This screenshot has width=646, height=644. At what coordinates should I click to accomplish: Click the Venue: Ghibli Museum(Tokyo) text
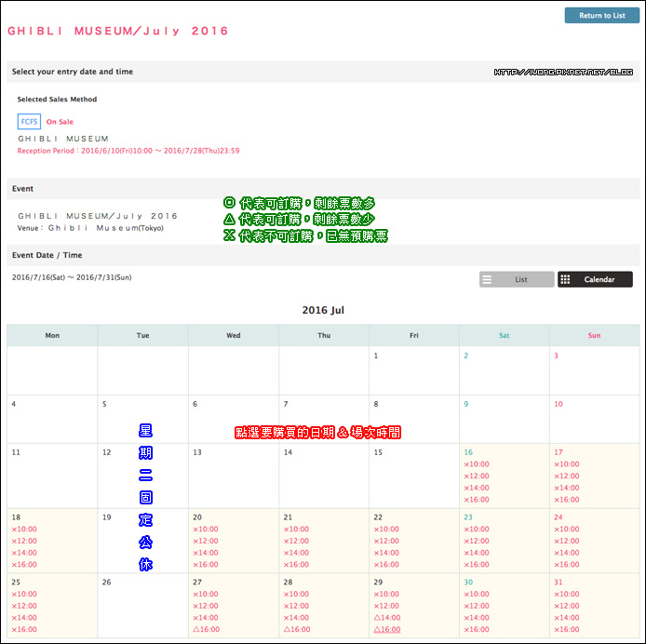[90, 228]
